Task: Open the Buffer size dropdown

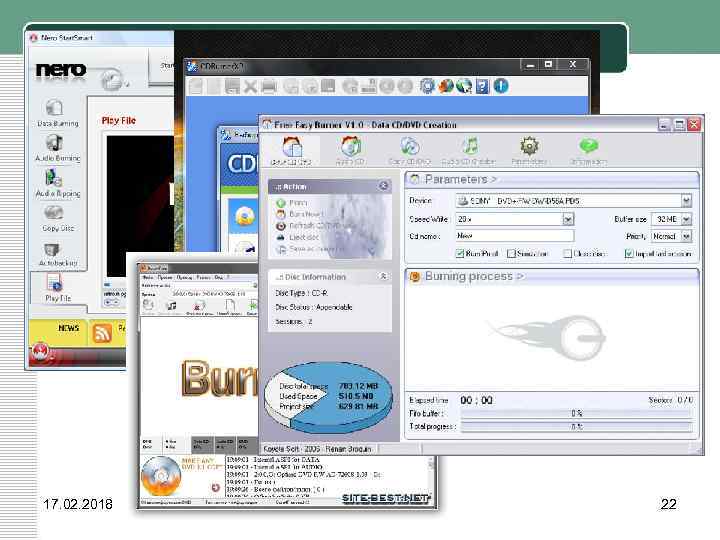Action: (x=686, y=219)
